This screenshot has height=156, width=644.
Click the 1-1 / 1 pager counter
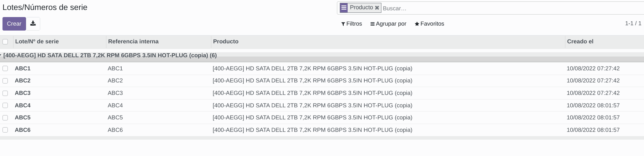pyautogui.click(x=633, y=23)
